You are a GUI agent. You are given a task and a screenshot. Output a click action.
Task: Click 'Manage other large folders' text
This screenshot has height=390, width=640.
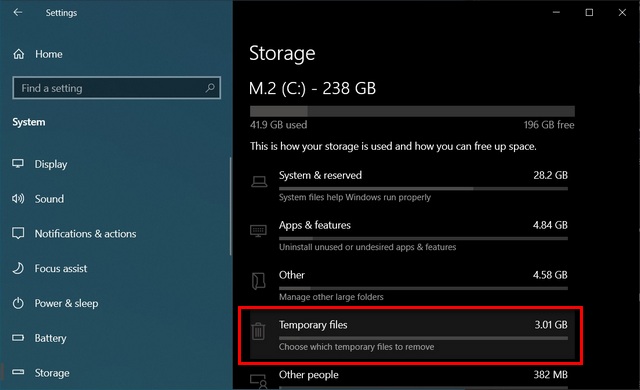331,297
